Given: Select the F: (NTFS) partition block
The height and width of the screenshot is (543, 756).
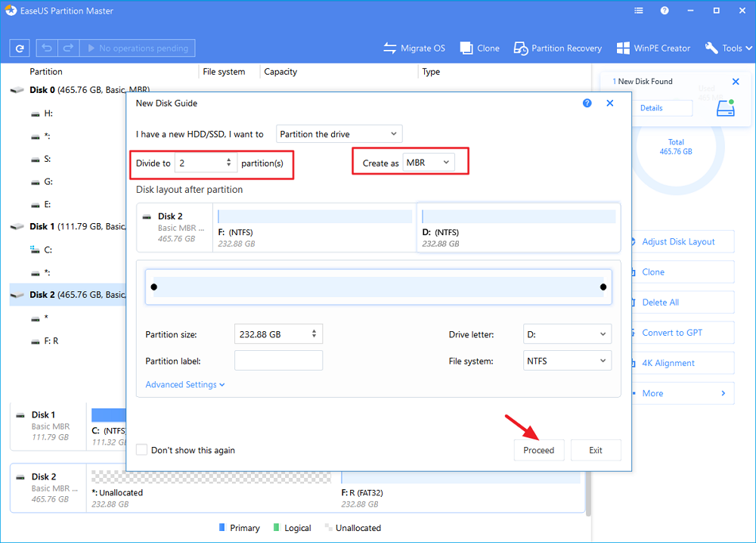Looking at the screenshot, I should click(x=314, y=228).
